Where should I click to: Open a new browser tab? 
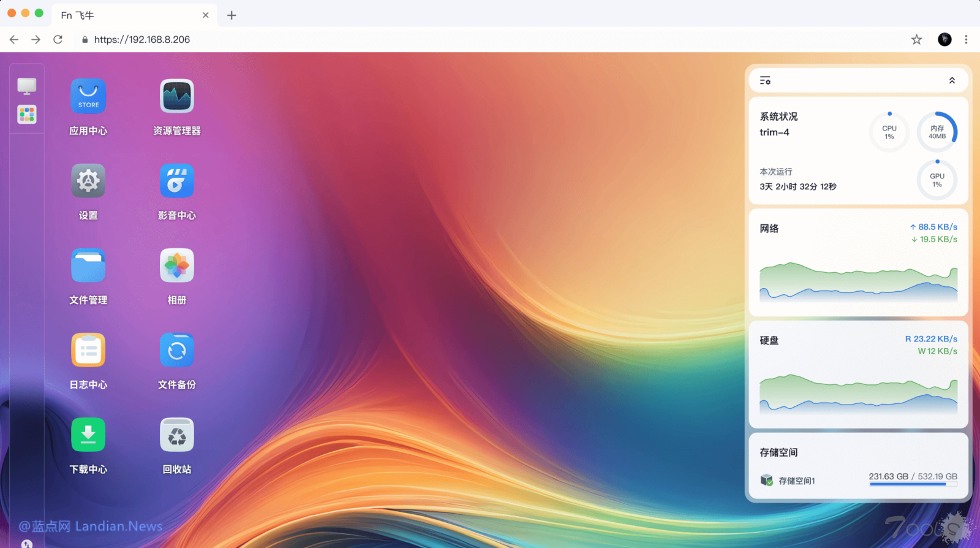click(x=232, y=15)
